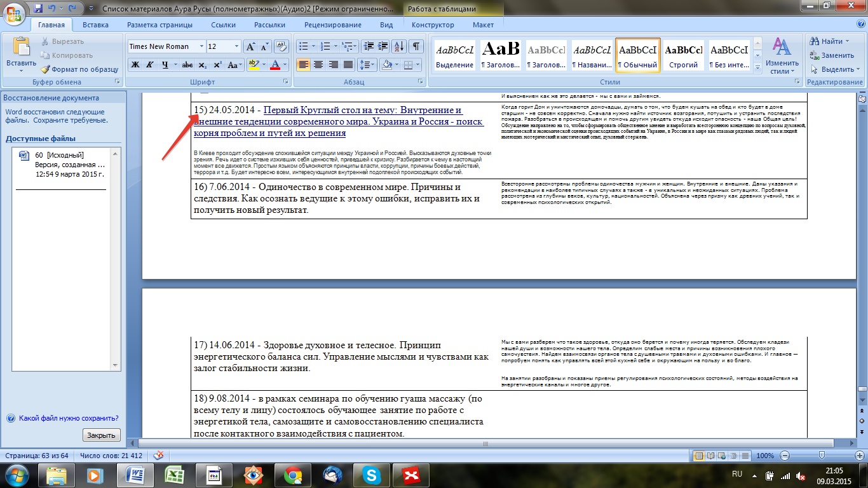868x488 pixels.
Task: Click the Skype icon in the taskbar
Action: point(371,475)
